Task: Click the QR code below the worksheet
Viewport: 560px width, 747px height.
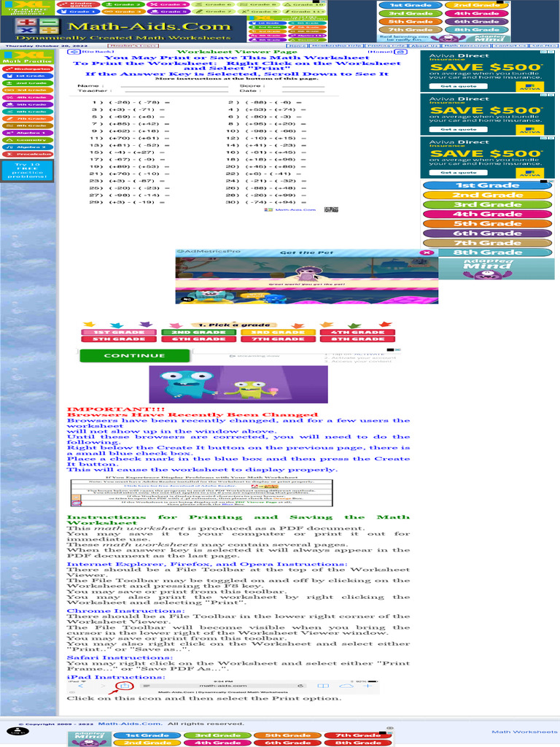Action: [x=331, y=209]
